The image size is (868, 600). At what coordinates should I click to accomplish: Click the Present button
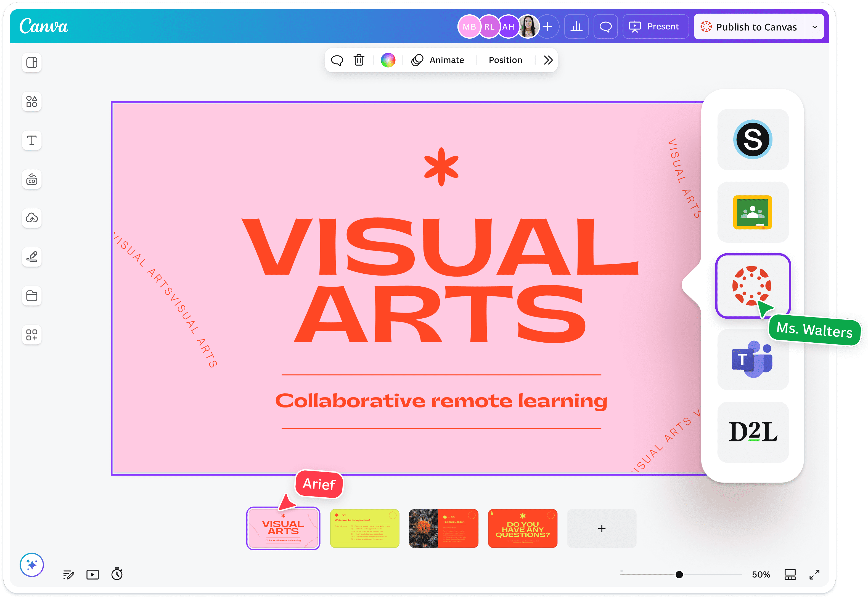(655, 27)
